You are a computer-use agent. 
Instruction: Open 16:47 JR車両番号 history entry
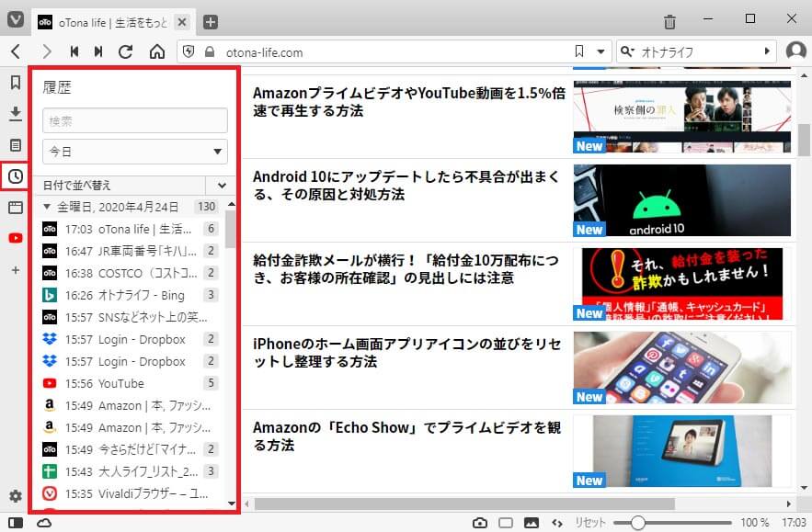[130, 251]
